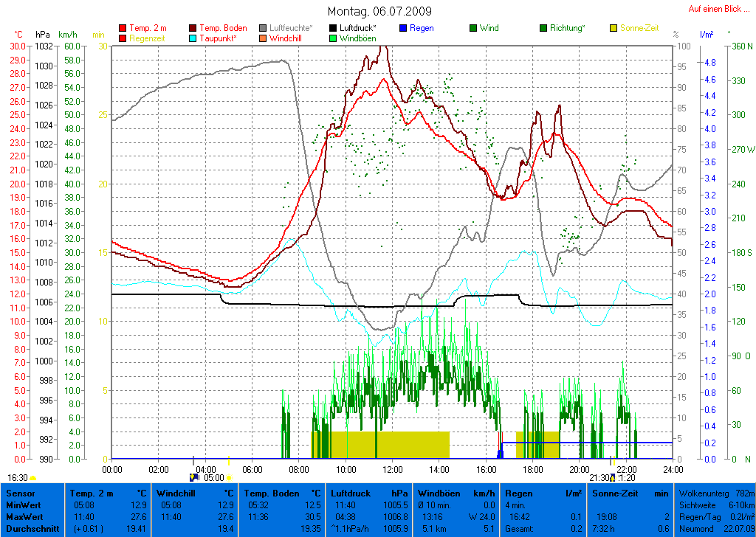Click the yellow sun icon beside 16:30
Viewport: 756px width, 537px height.
coord(34,478)
